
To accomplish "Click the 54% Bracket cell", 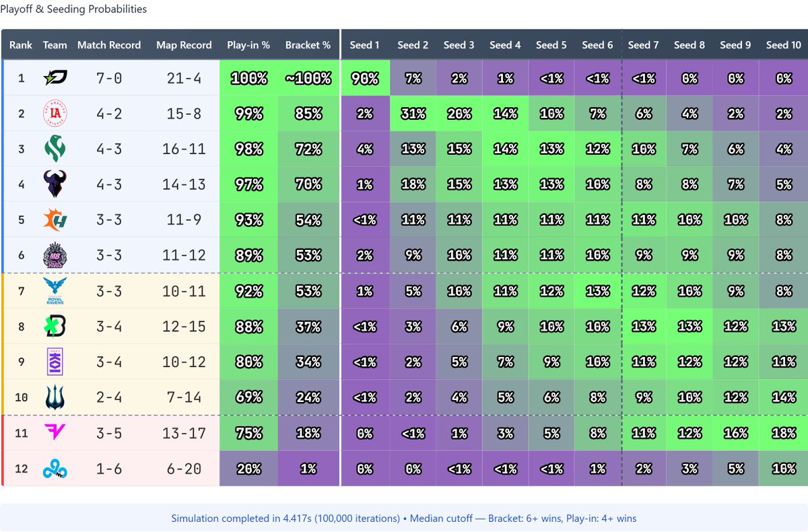I will [x=308, y=220].
